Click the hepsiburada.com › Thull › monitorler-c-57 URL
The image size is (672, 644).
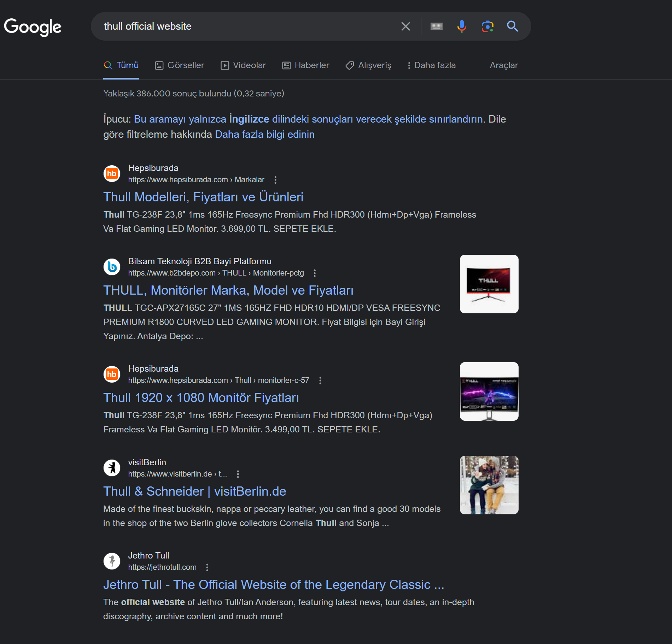218,380
